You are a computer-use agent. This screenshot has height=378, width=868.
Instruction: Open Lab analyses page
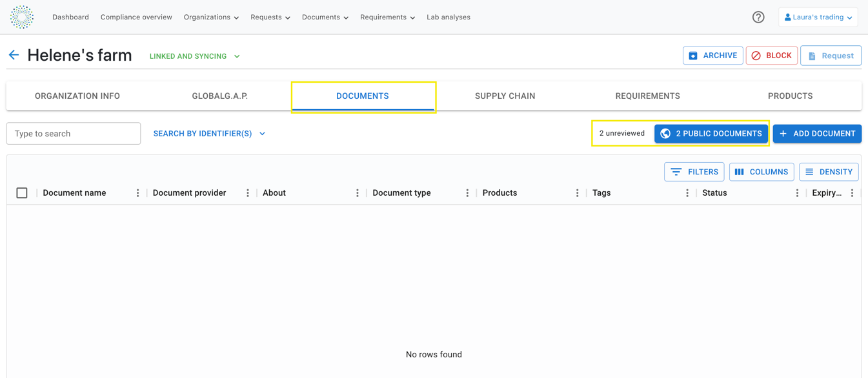pyautogui.click(x=449, y=17)
